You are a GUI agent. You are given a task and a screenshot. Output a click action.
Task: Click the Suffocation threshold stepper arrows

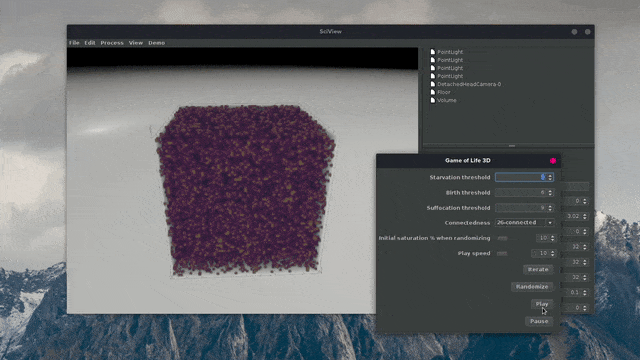click(550, 208)
